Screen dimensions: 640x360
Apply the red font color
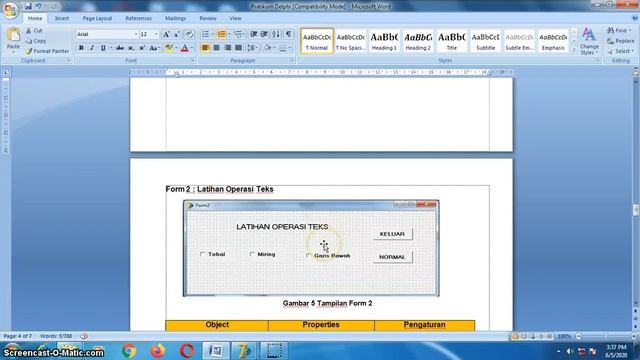click(184, 48)
